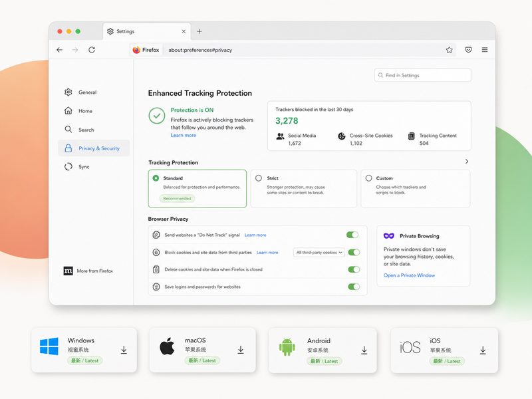Image resolution: width=532 pixels, height=399 pixels.
Task: Open the Pocket shield toolbar icon
Action: (x=469, y=50)
